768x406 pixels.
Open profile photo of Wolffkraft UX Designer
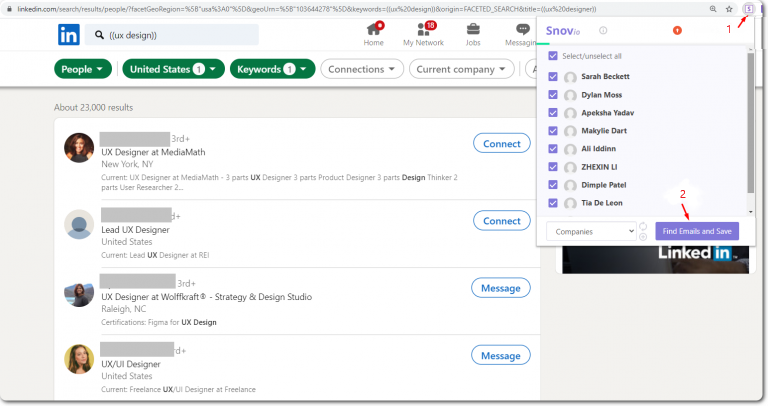(79, 293)
